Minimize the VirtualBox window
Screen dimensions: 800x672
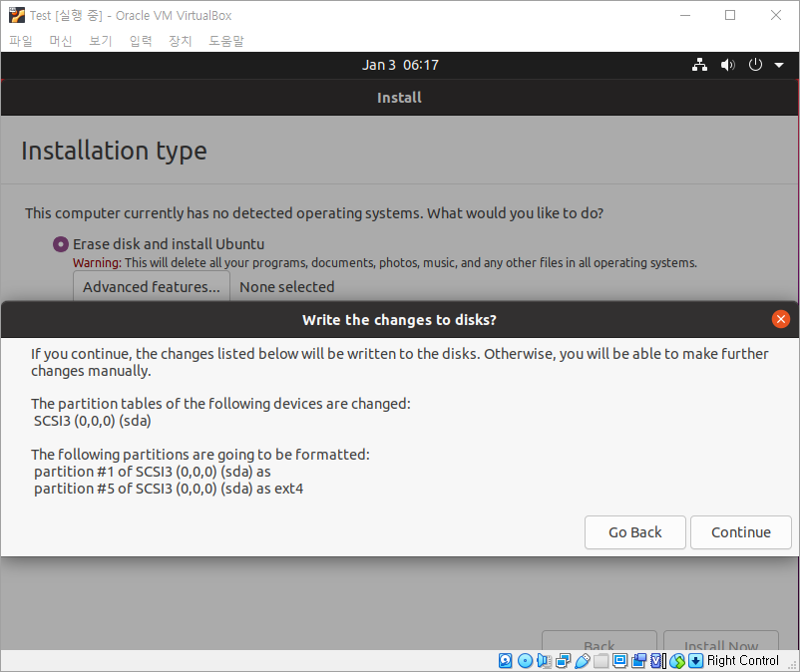[685, 15]
